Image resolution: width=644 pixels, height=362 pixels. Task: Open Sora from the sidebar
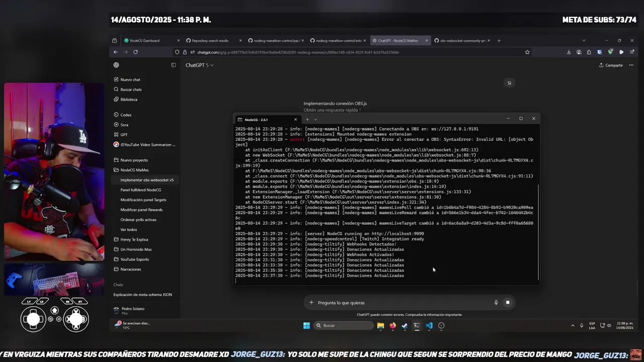click(x=121, y=125)
